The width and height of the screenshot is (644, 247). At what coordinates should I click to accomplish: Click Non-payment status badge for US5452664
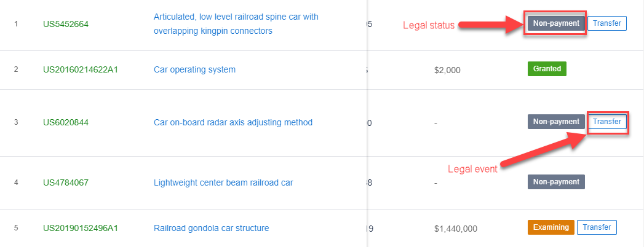click(556, 23)
